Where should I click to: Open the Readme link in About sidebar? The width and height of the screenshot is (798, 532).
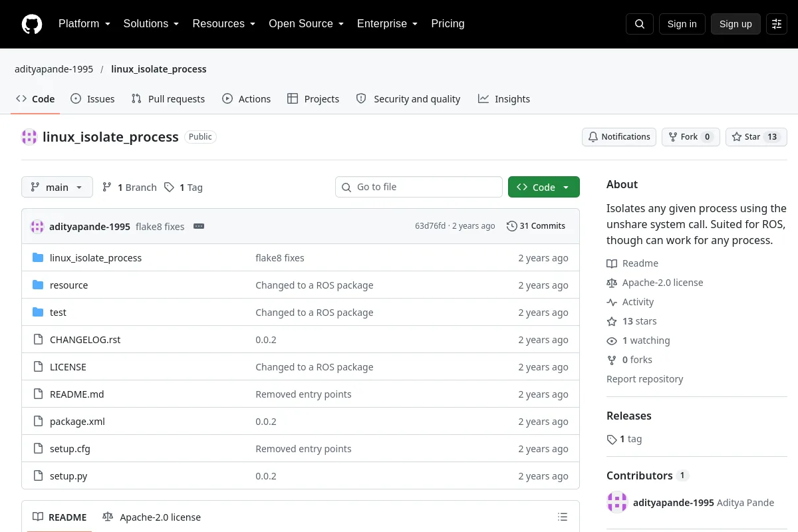(632, 263)
